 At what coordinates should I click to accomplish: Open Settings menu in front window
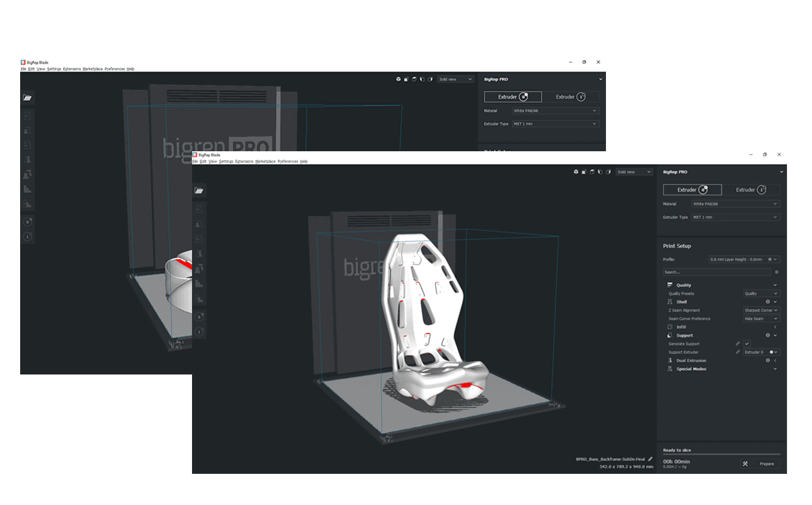point(226,162)
